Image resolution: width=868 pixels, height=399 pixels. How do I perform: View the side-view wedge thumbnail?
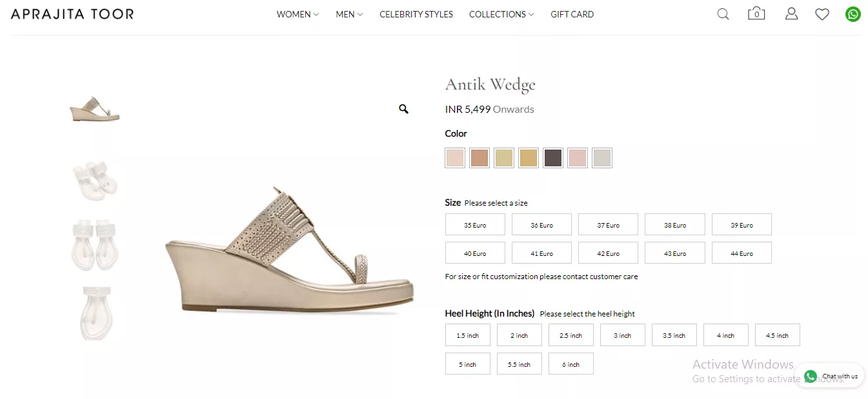[95, 110]
